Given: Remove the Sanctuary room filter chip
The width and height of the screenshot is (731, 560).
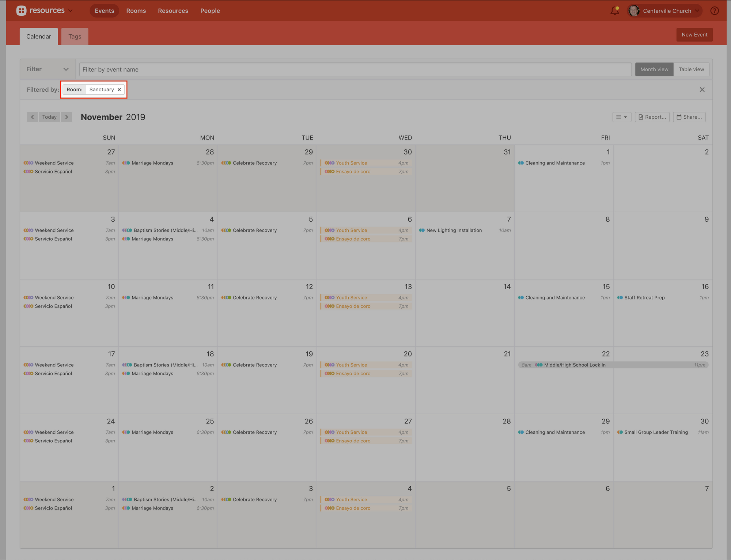Looking at the screenshot, I should [x=119, y=89].
